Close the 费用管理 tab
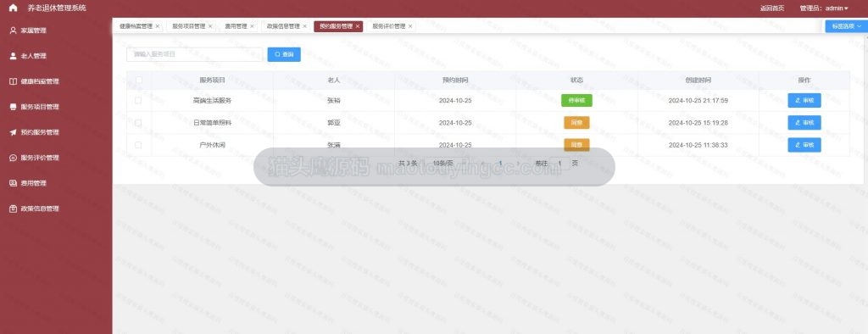Image resolution: width=868 pixels, height=334 pixels. [252, 26]
